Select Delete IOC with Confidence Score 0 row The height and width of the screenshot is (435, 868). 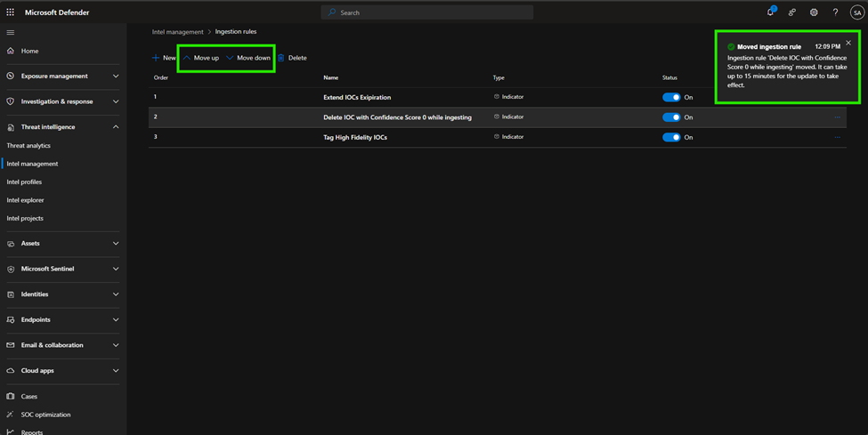click(497, 117)
